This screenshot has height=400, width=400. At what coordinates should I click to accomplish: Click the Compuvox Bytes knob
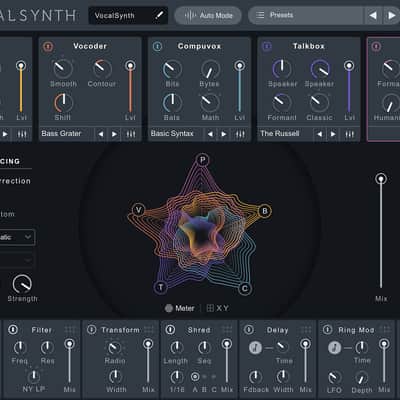coord(210,69)
